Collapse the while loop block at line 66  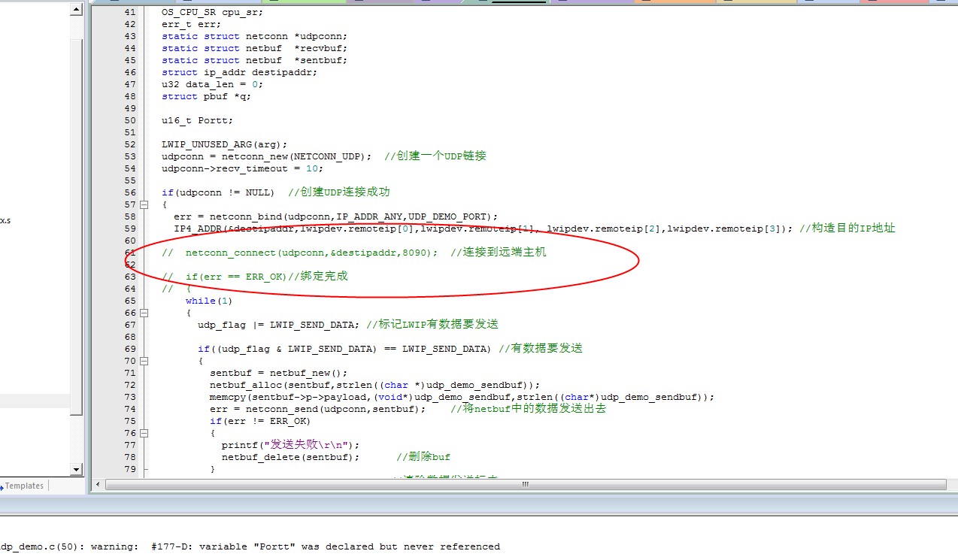[144, 313]
